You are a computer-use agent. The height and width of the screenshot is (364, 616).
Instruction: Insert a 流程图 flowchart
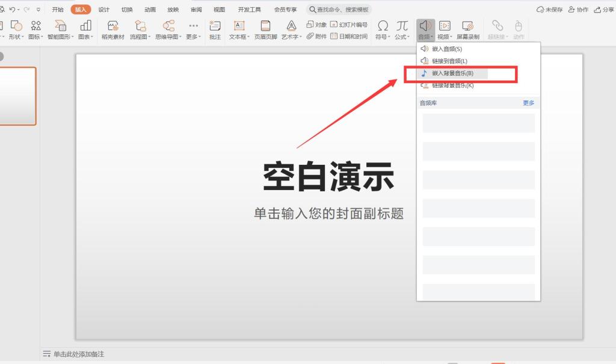click(140, 30)
